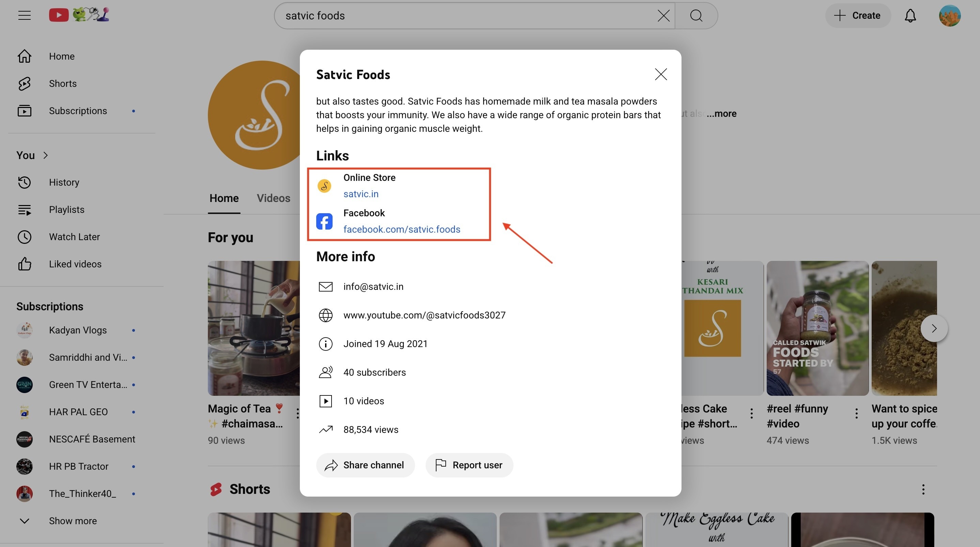Screen dimensions: 980x547
Task: Open the Green TV Enterta... subscription
Action: click(x=81, y=385)
